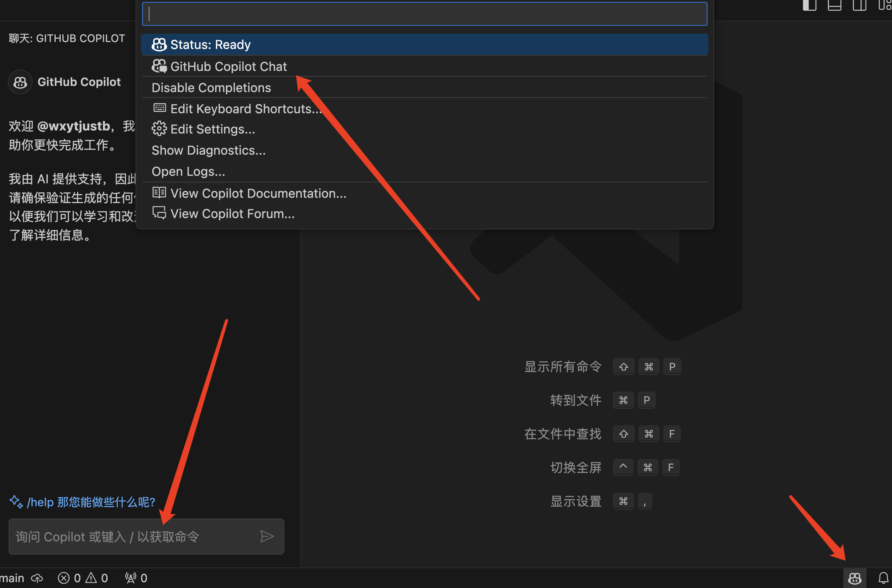The width and height of the screenshot is (892, 588).
Task: Click the book icon beside Documentation
Action: [x=159, y=193]
